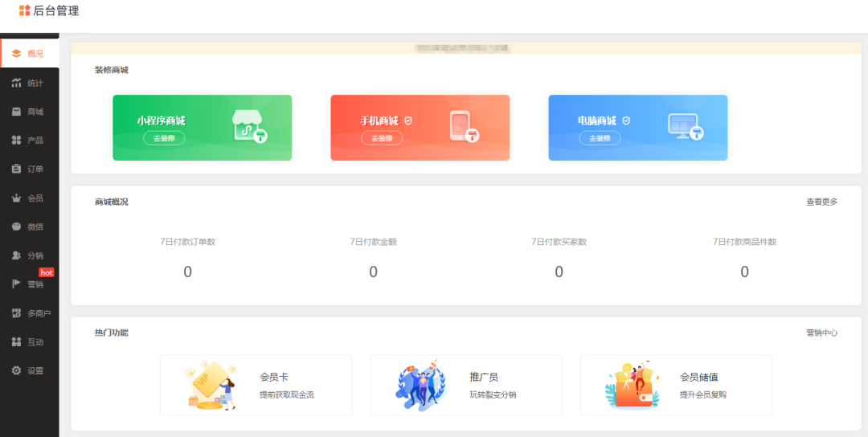Click the 玩转裂变分销 description
The width and height of the screenshot is (868, 437).
pyautogui.click(x=493, y=395)
